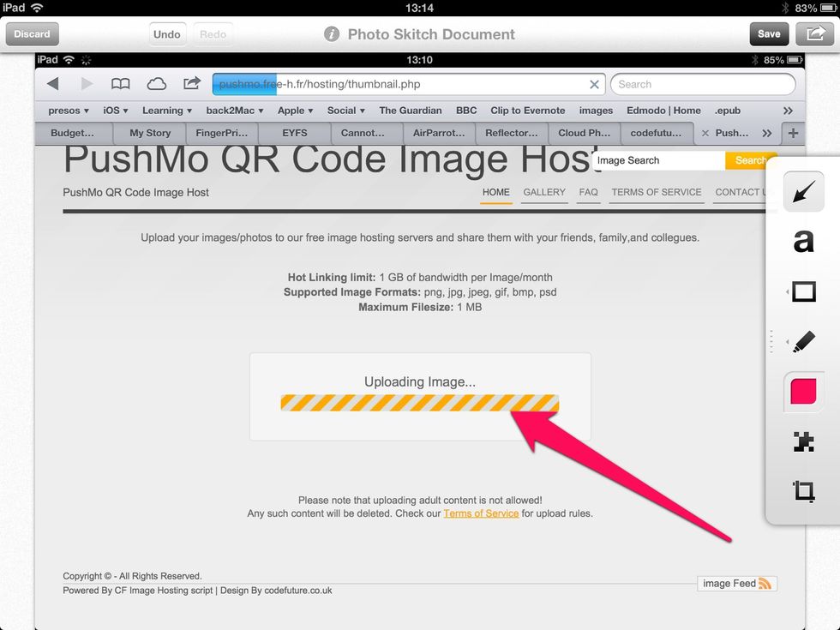Select the arrow tool in Skitch toolbar

point(803,192)
